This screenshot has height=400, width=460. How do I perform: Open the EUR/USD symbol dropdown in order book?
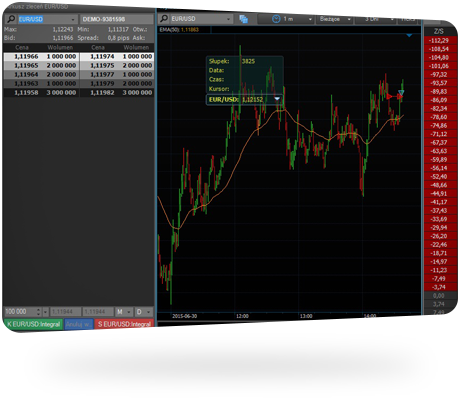(73, 19)
